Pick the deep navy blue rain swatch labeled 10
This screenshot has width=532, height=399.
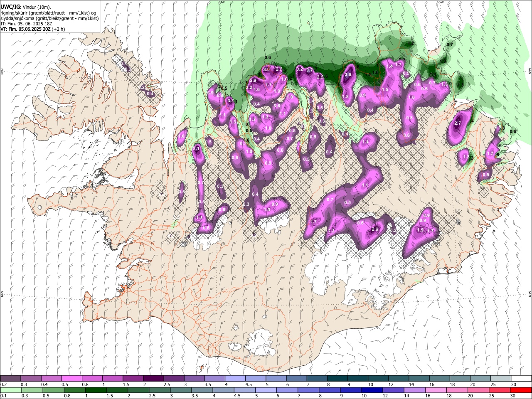pos(372,390)
